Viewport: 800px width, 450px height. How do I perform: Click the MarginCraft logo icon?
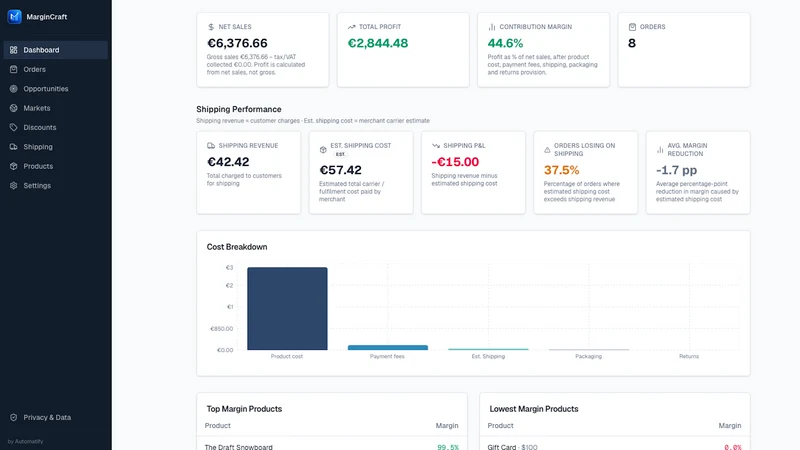[x=14, y=16]
